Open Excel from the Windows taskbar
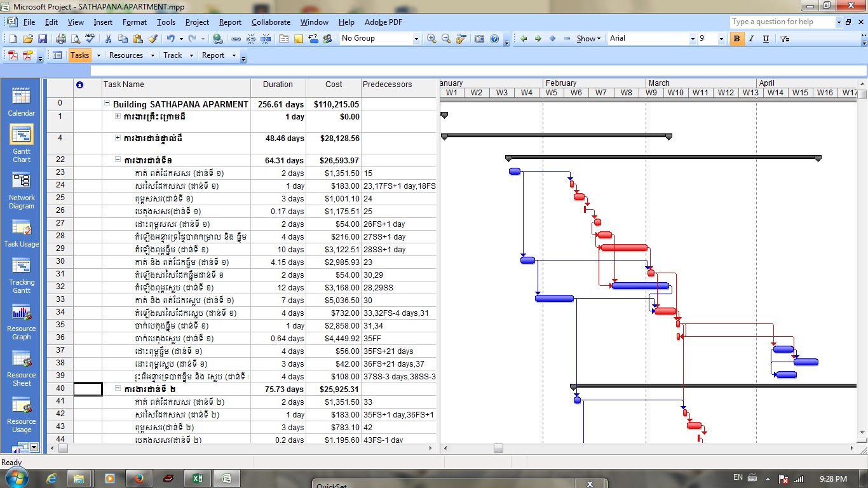Image resolution: width=868 pixels, height=488 pixels. (x=197, y=478)
